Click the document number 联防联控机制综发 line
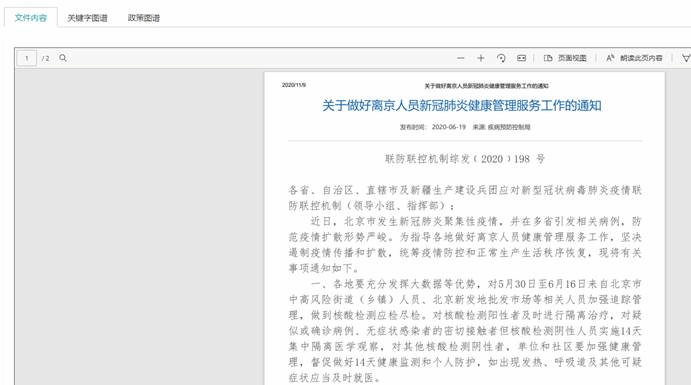 point(465,159)
